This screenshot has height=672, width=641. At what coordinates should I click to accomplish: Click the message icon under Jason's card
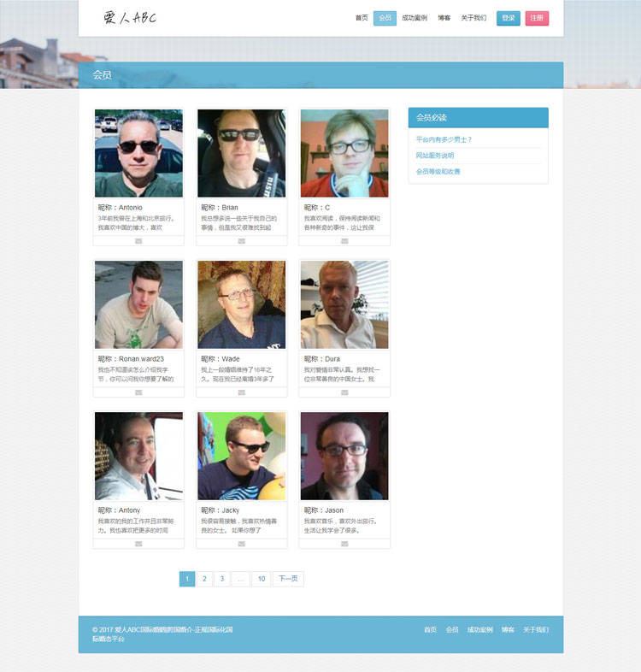click(344, 544)
